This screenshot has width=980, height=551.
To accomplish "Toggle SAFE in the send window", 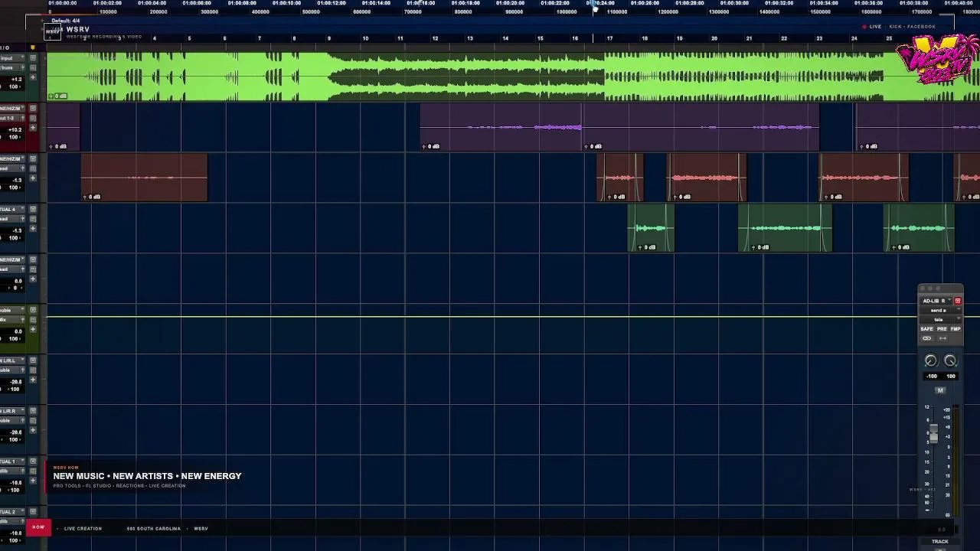I will [x=926, y=329].
